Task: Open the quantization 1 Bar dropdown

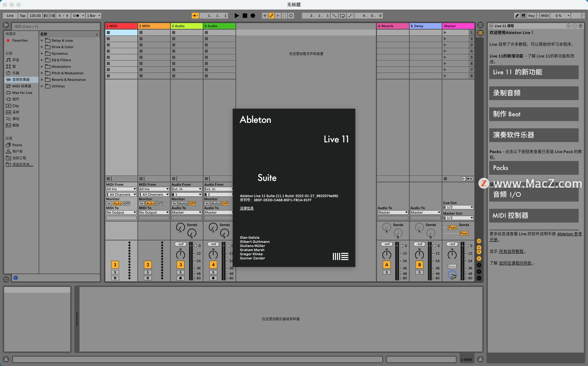Action: coord(93,16)
